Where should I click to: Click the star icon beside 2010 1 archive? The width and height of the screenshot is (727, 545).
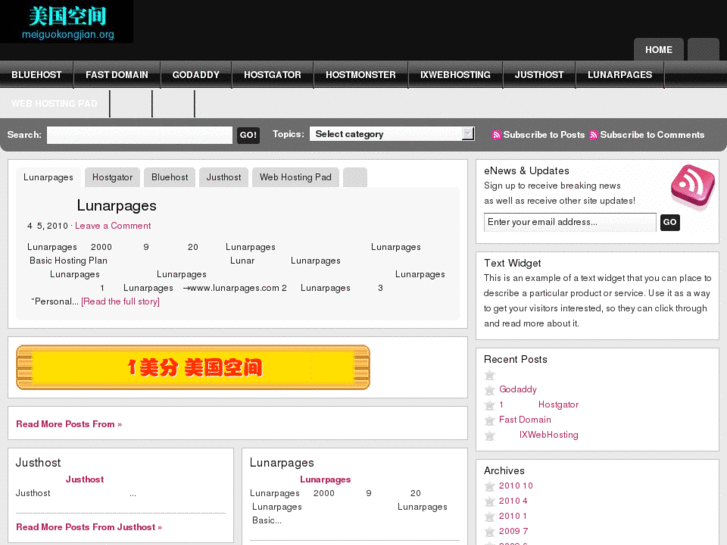pos(490,517)
